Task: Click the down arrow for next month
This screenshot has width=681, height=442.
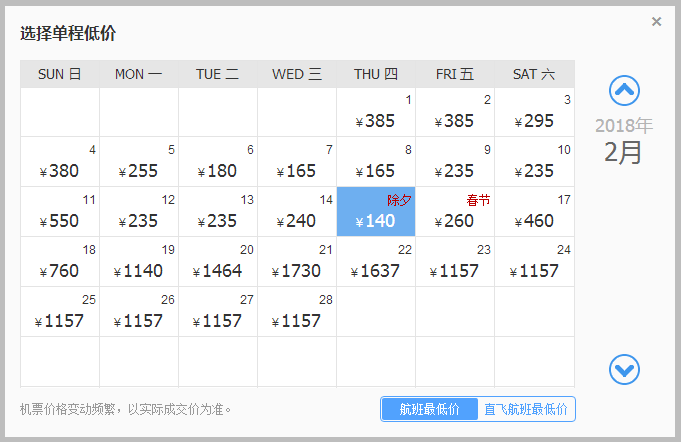Action: [624, 370]
